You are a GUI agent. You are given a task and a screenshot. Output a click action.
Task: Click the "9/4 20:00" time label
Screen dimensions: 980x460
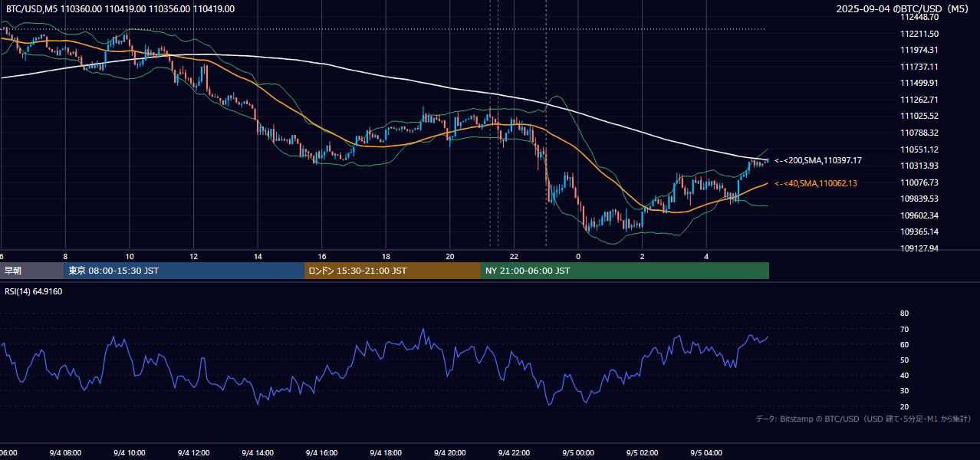[x=450, y=453]
